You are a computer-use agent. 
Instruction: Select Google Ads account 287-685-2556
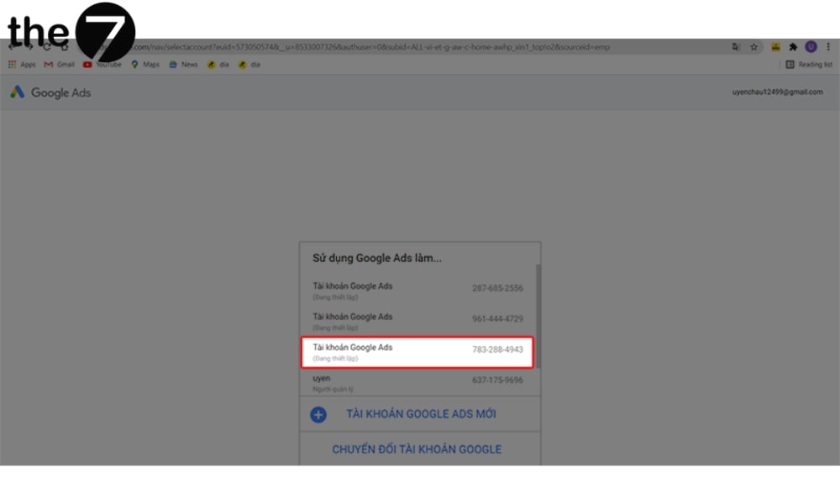(417, 291)
